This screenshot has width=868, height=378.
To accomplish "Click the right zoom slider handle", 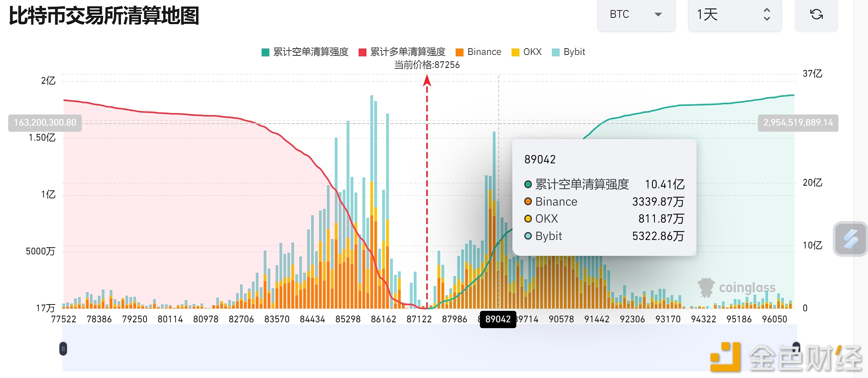I will 796,349.
